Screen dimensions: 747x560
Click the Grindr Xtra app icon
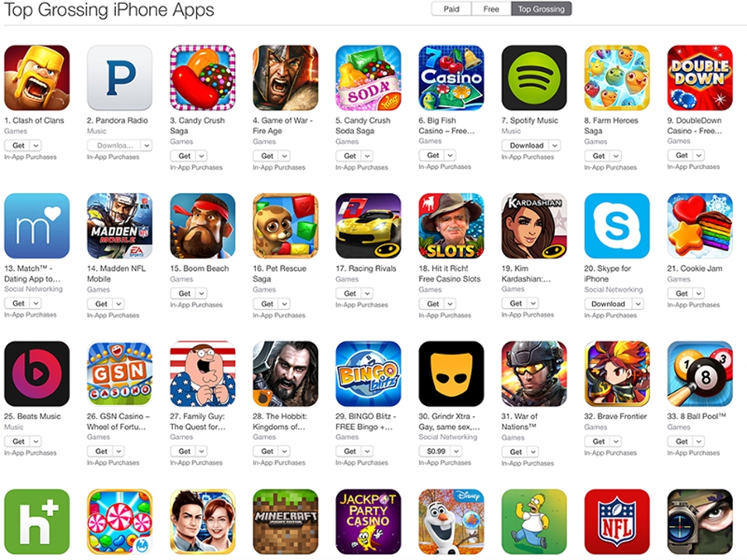(x=451, y=373)
